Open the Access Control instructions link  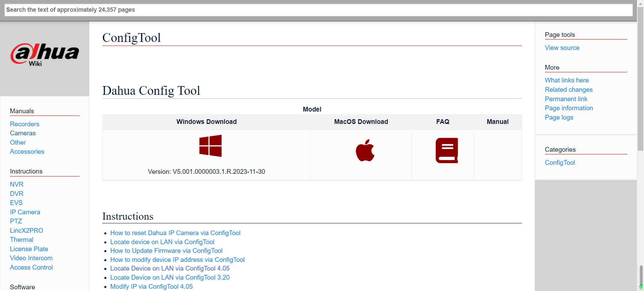click(x=31, y=267)
